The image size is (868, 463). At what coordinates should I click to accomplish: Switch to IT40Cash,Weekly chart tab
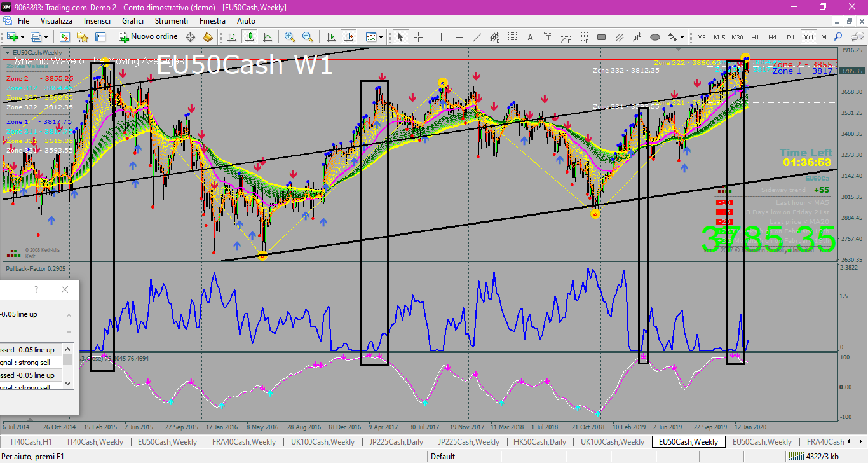click(x=95, y=441)
